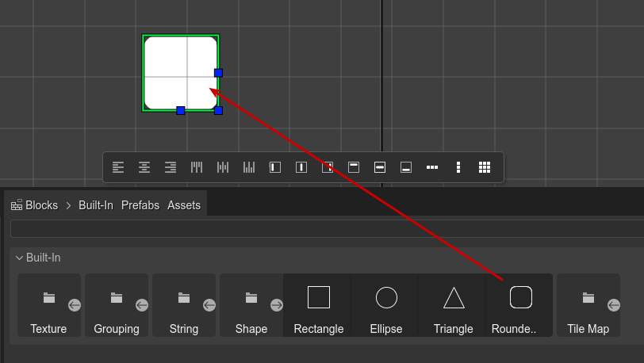Image resolution: width=644 pixels, height=363 pixels.
Task: Set origin to bottom edge icon
Action: [x=406, y=167]
